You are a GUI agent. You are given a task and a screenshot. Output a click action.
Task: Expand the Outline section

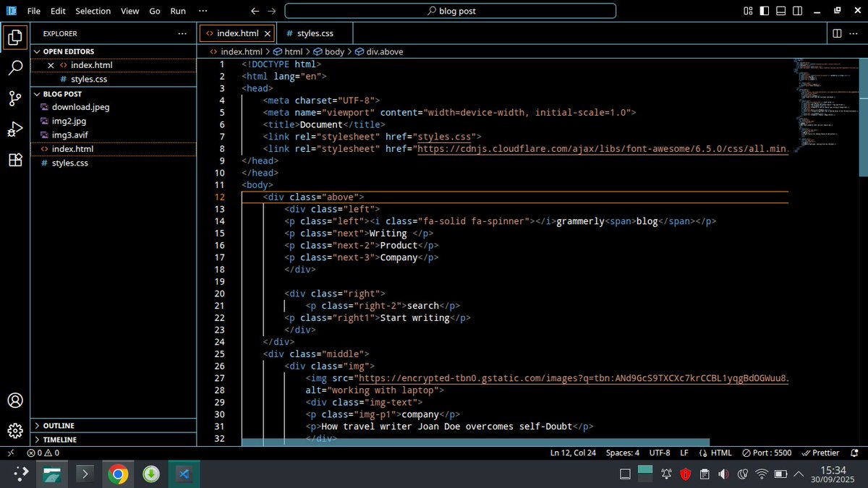pos(113,426)
